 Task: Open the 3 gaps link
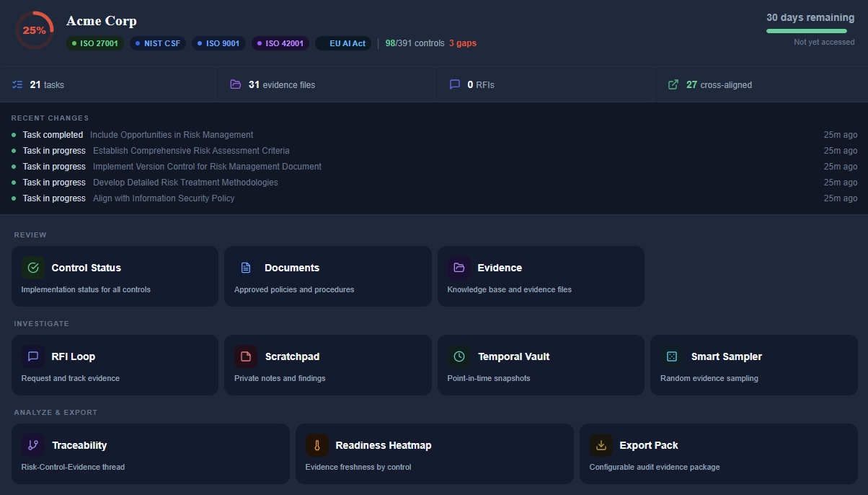click(463, 43)
